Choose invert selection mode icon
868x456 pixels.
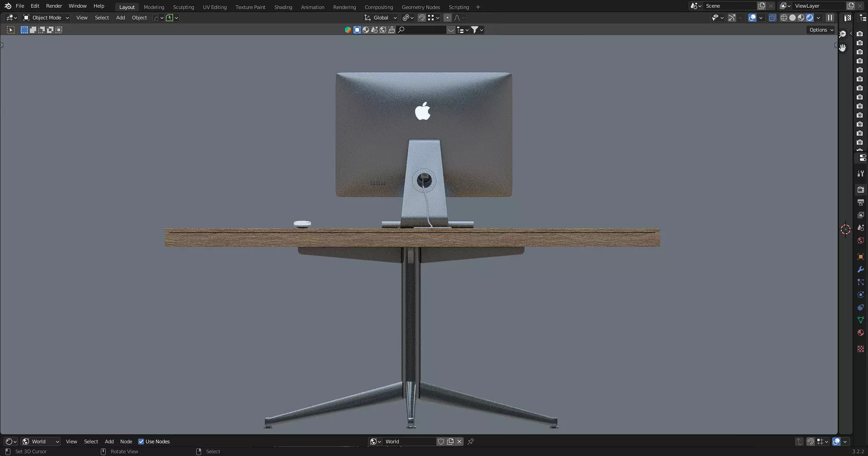pos(50,30)
